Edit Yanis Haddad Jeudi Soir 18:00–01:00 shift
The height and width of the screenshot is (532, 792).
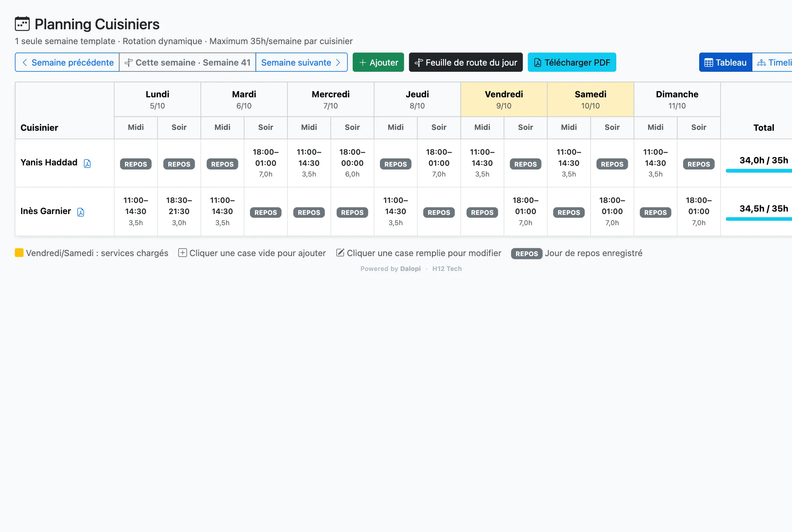pos(439,163)
